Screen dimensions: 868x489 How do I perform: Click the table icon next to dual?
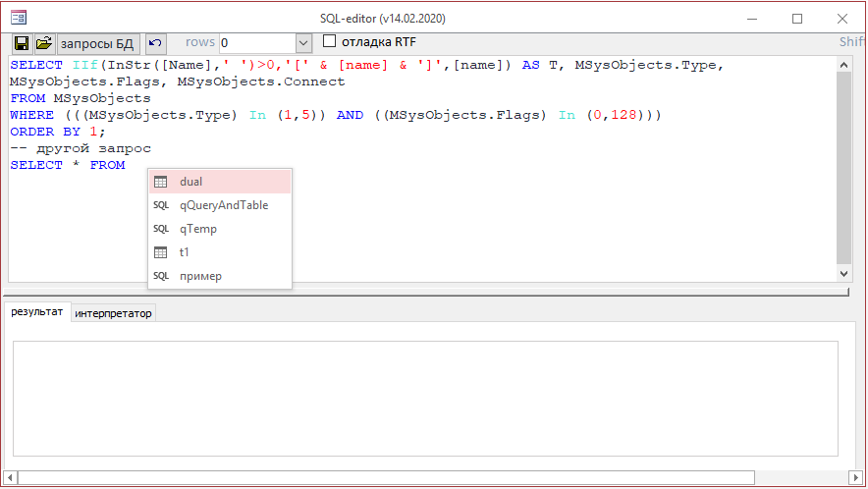click(x=161, y=182)
